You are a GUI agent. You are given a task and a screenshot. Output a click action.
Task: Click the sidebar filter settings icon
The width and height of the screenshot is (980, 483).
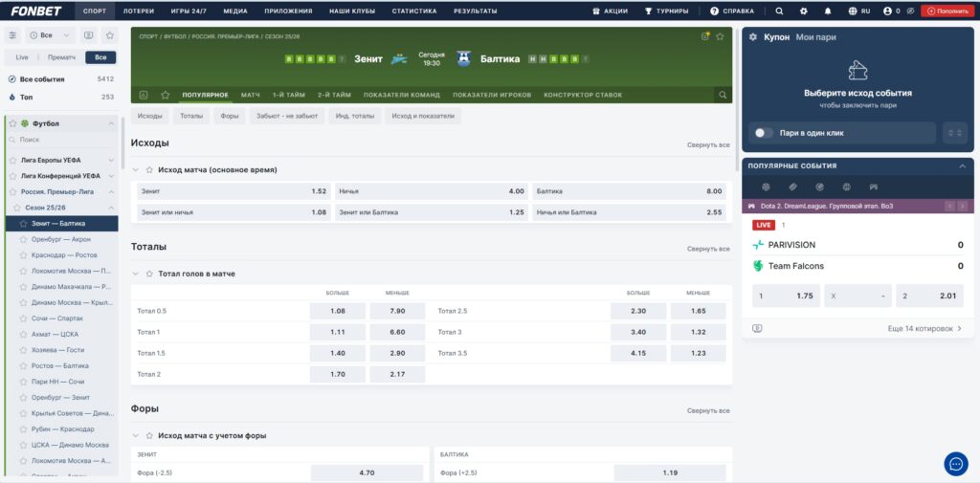pyautogui.click(x=12, y=34)
